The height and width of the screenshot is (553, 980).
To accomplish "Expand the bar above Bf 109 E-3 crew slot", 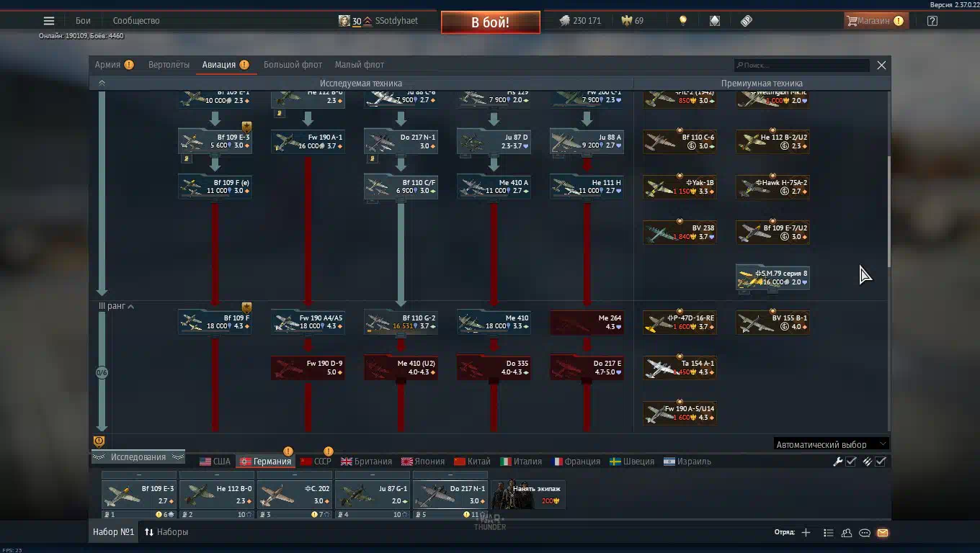I will 139,475.
